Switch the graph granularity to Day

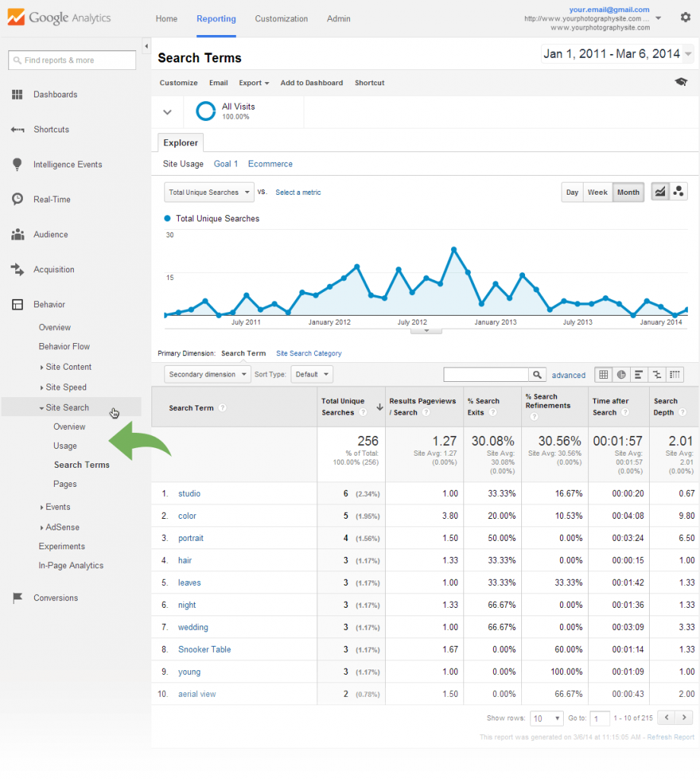pos(572,192)
